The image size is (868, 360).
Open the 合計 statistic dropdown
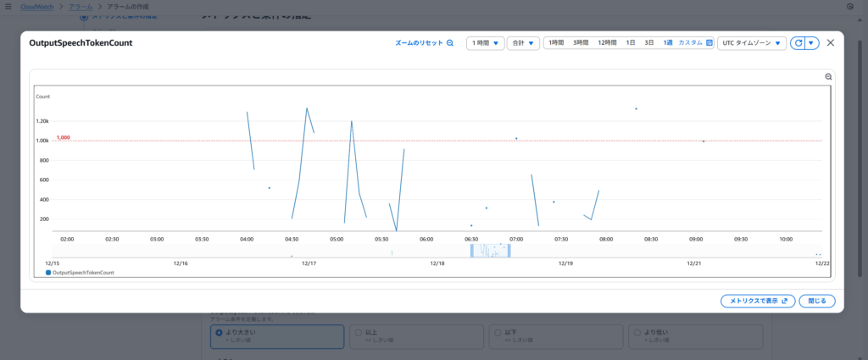(x=523, y=43)
